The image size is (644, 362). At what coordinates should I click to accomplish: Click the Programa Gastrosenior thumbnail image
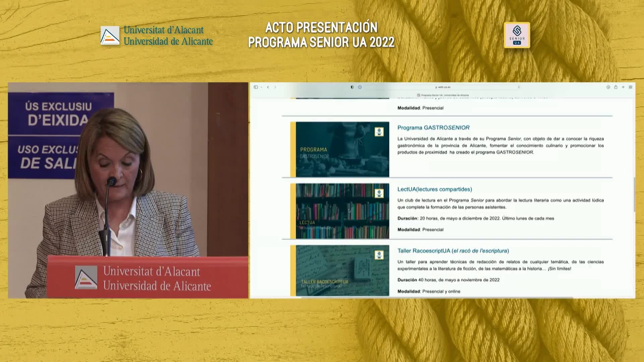(342, 149)
